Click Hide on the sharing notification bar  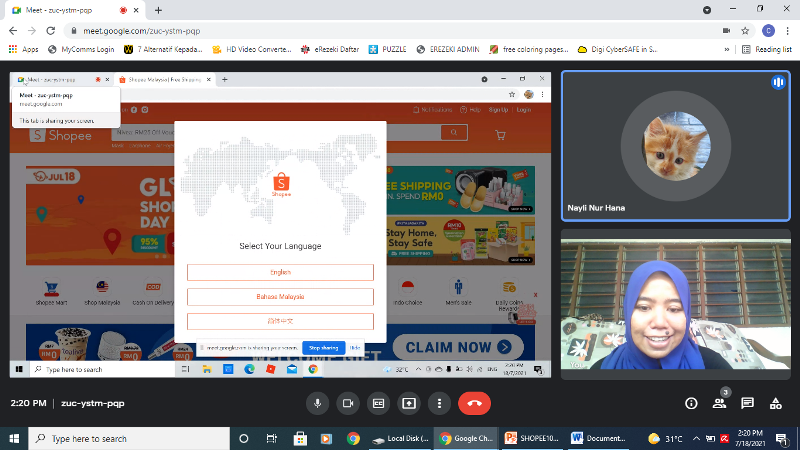point(355,348)
